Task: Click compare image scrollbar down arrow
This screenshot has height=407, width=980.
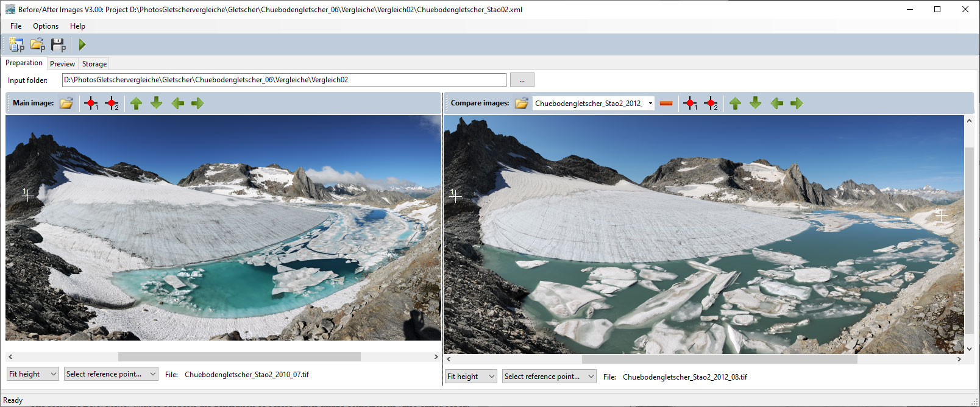Action: pyautogui.click(x=969, y=349)
